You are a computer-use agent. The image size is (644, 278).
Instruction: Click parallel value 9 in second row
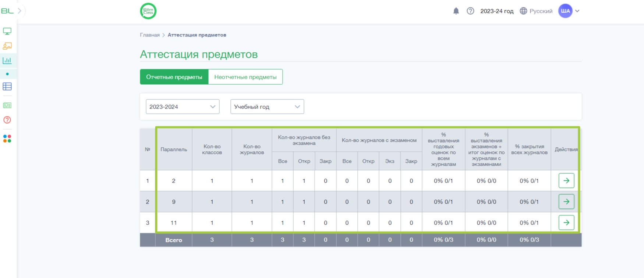(x=174, y=202)
